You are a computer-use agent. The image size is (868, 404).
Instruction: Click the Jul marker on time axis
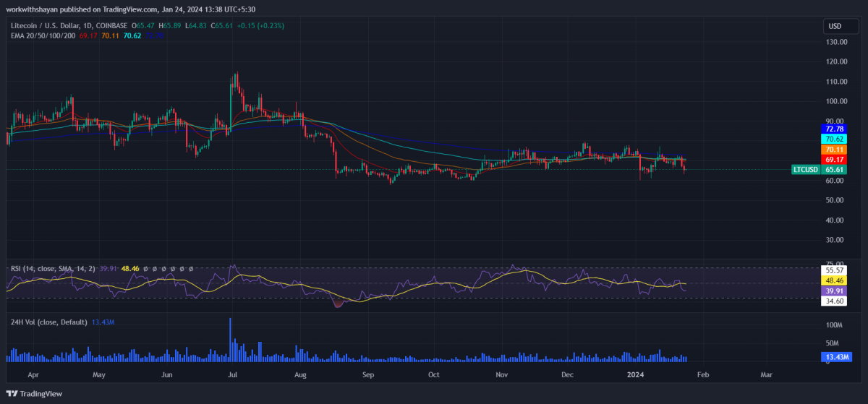click(x=234, y=376)
